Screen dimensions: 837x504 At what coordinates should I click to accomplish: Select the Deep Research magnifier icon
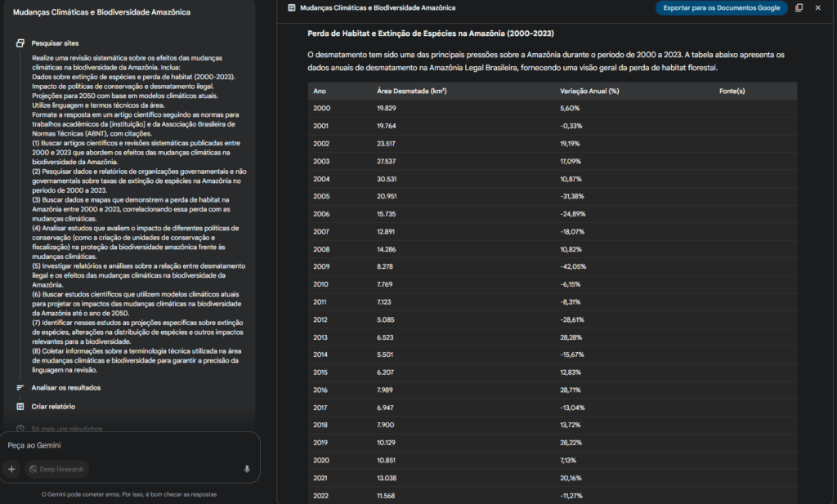[32, 469]
